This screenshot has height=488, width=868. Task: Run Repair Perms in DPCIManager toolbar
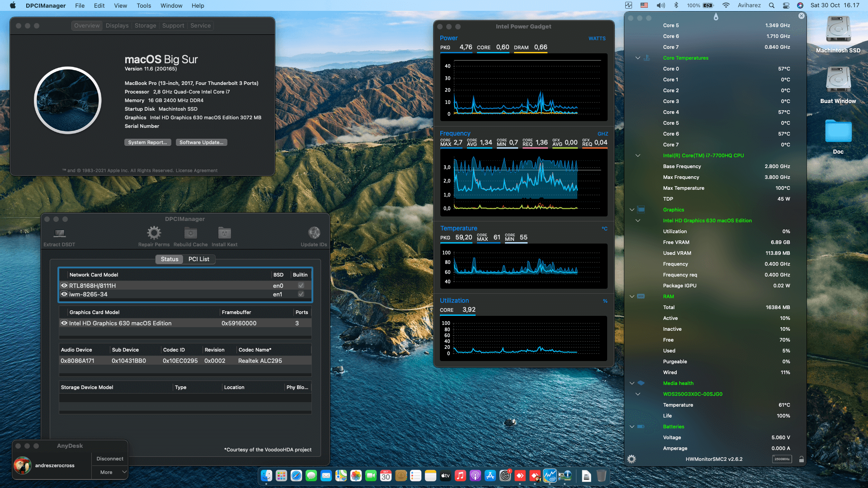(x=154, y=237)
